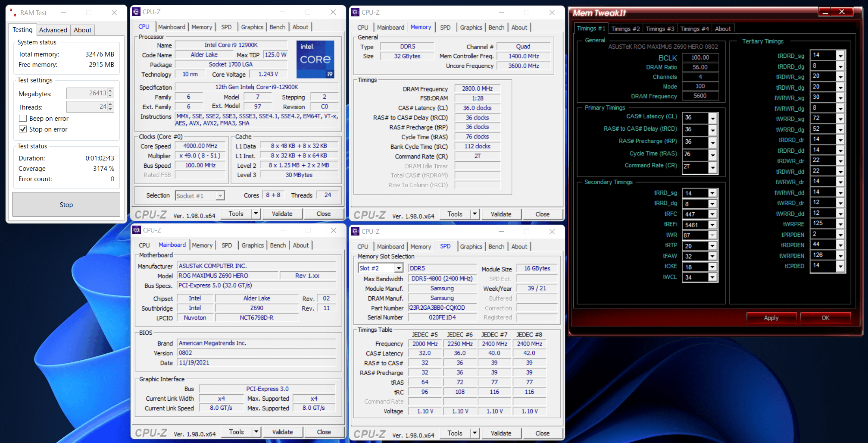This screenshot has width=868, height=443.
Task: Open the Socket #1 selection dropdown
Action: (x=220, y=196)
